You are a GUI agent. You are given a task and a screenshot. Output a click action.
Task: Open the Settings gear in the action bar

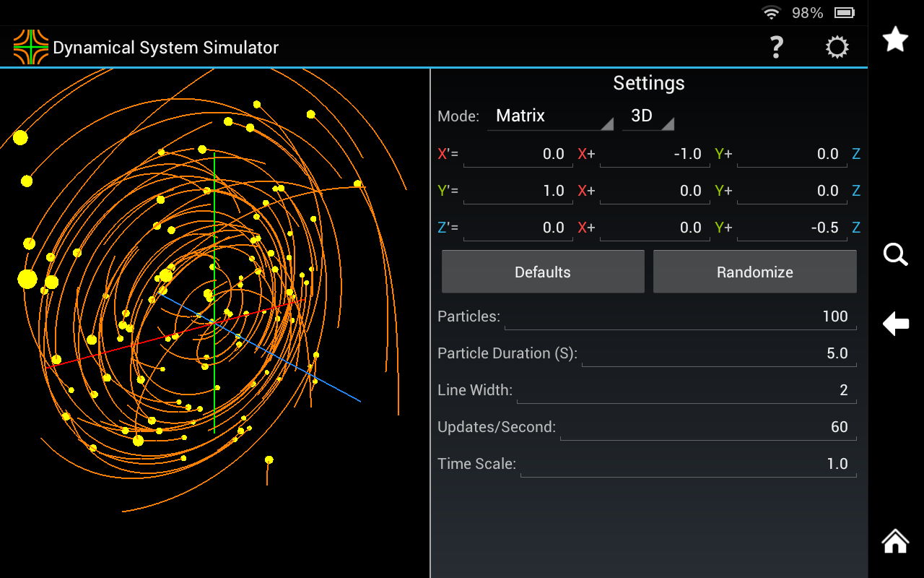point(837,47)
